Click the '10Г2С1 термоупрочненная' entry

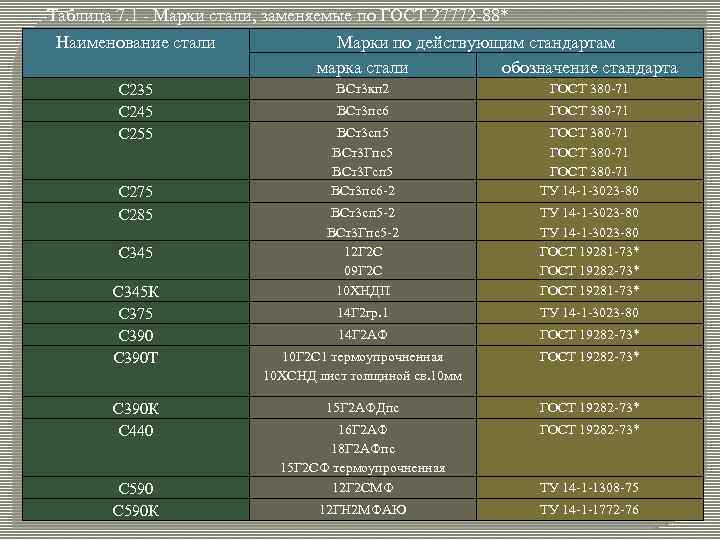tap(363, 357)
